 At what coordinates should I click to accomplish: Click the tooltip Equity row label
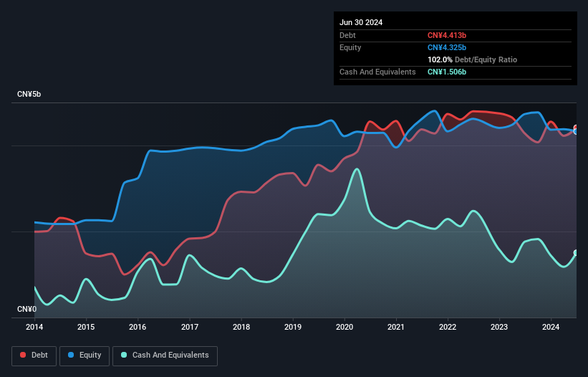(x=350, y=47)
